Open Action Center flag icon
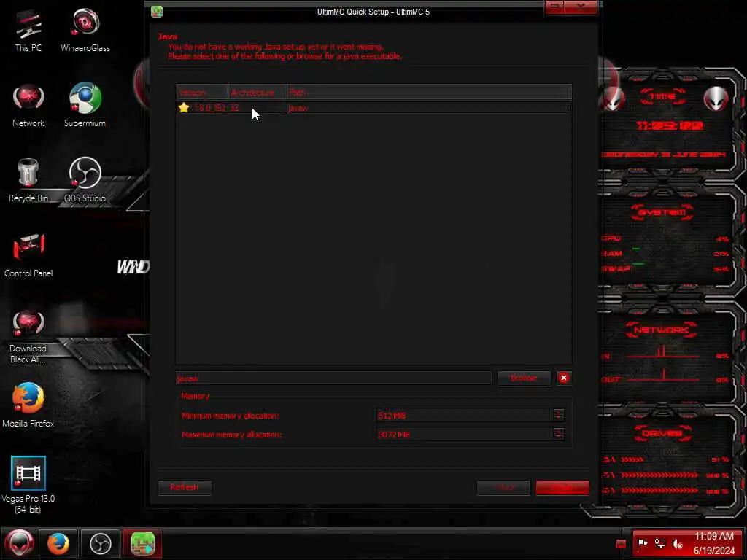 click(x=642, y=543)
